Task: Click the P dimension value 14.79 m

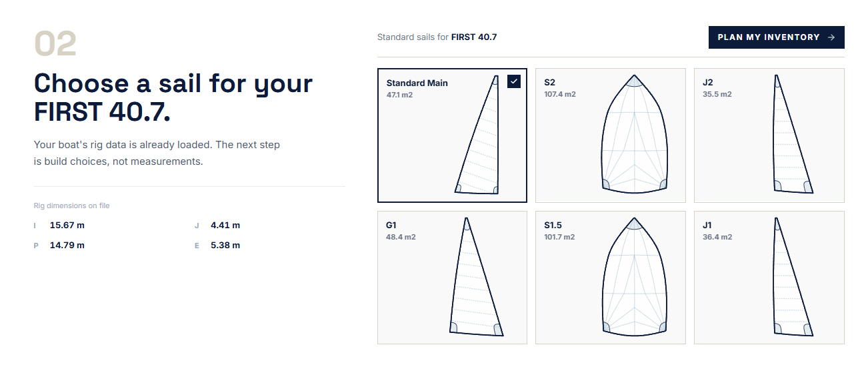Action: 67,245
